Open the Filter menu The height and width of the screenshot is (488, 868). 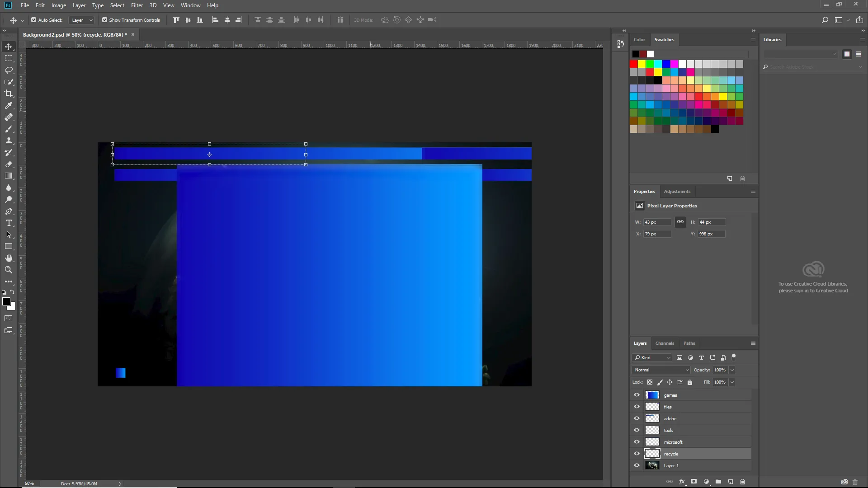(x=137, y=5)
